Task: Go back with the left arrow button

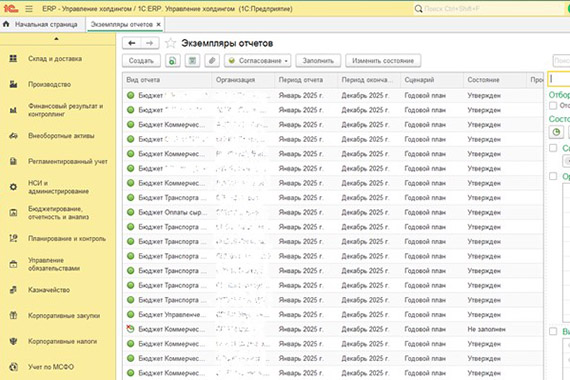Action: tap(132, 43)
